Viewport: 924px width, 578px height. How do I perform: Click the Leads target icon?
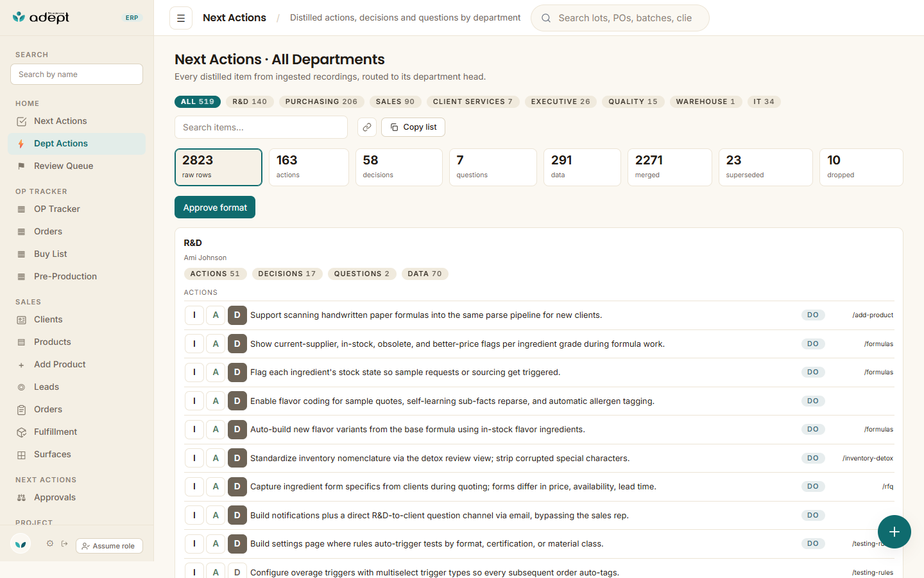pos(22,387)
